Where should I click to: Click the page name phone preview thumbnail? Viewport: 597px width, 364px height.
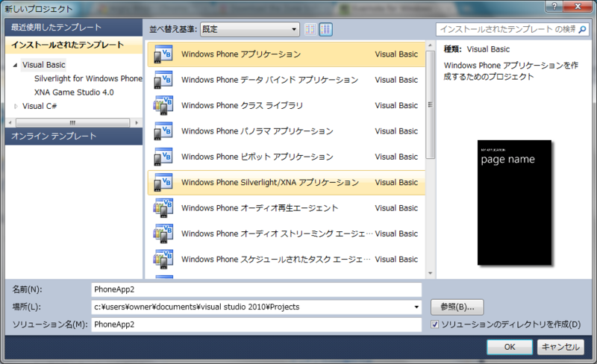tap(514, 203)
